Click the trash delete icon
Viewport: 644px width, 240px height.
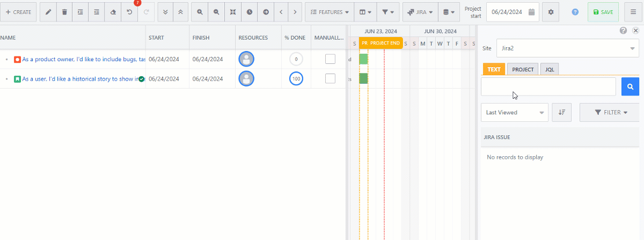[x=64, y=12]
